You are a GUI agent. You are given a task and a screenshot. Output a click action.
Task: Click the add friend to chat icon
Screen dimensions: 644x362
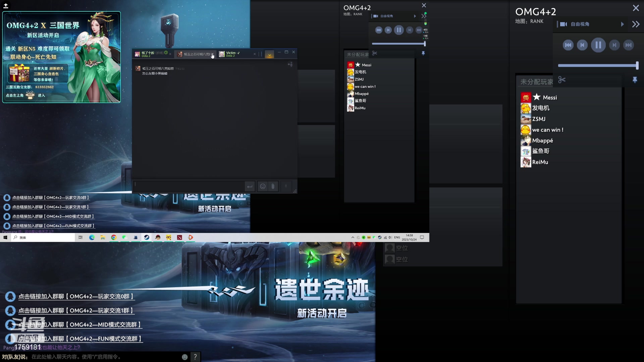tap(290, 64)
